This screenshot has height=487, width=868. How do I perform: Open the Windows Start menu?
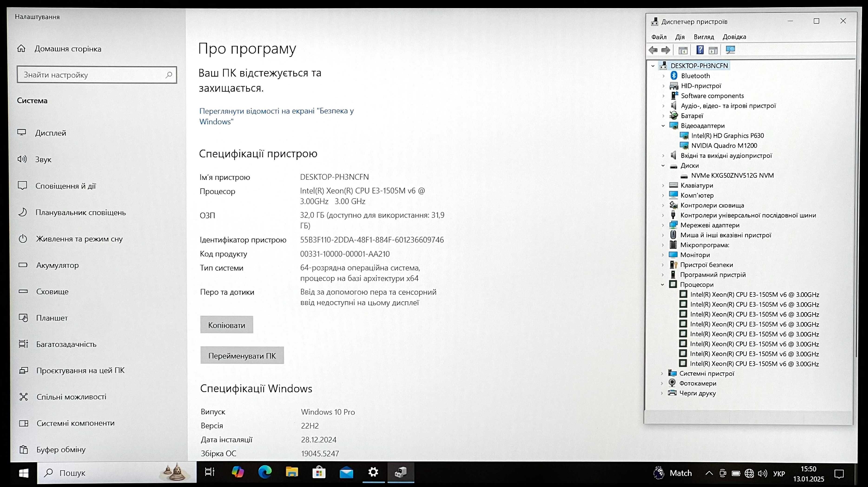(x=23, y=473)
